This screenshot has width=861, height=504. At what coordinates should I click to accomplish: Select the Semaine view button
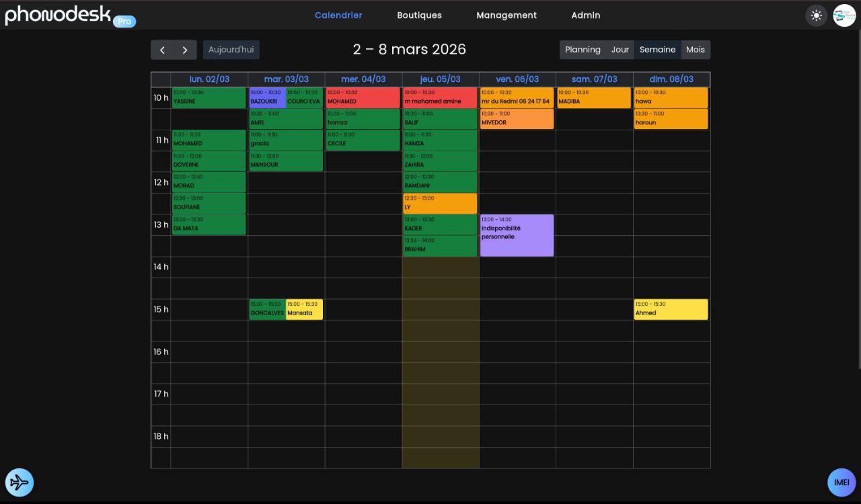coord(657,49)
